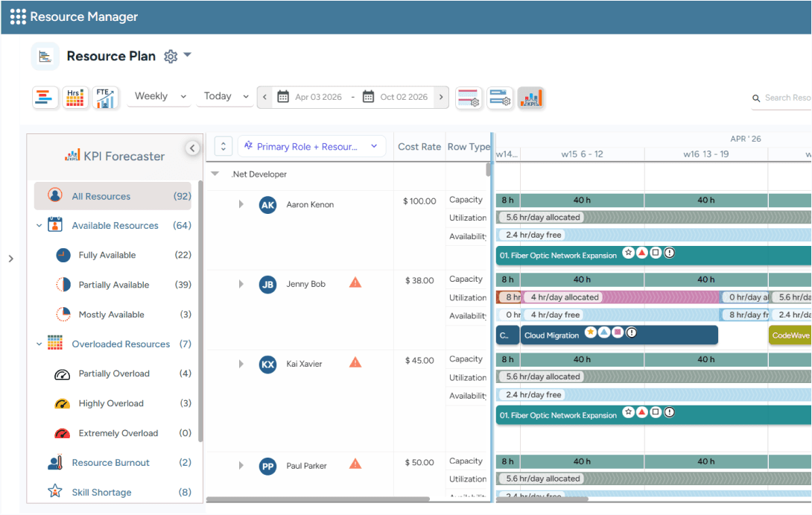This screenshot has width=812, height=515.
Task: Click Jenny Bob warning triangle
Action: point(355,282)
